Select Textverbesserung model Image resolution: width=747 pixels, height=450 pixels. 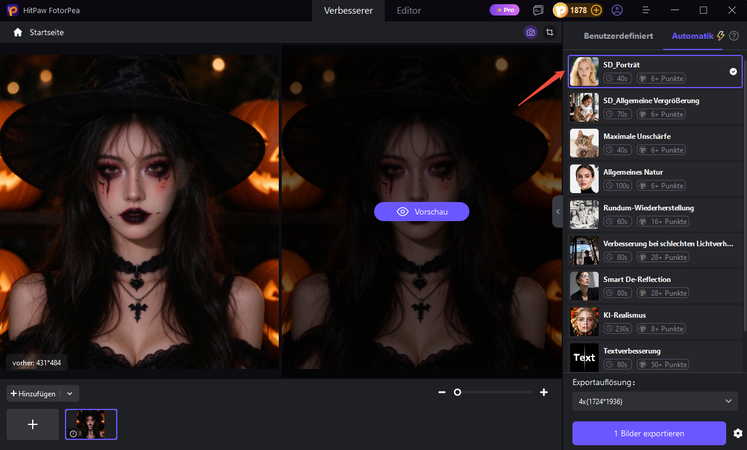pos(655,357)
